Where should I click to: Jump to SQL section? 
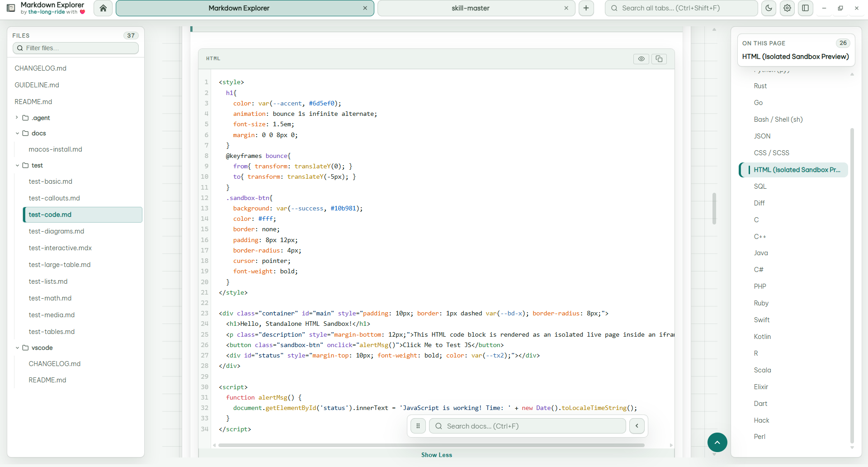tap(760, 186)
